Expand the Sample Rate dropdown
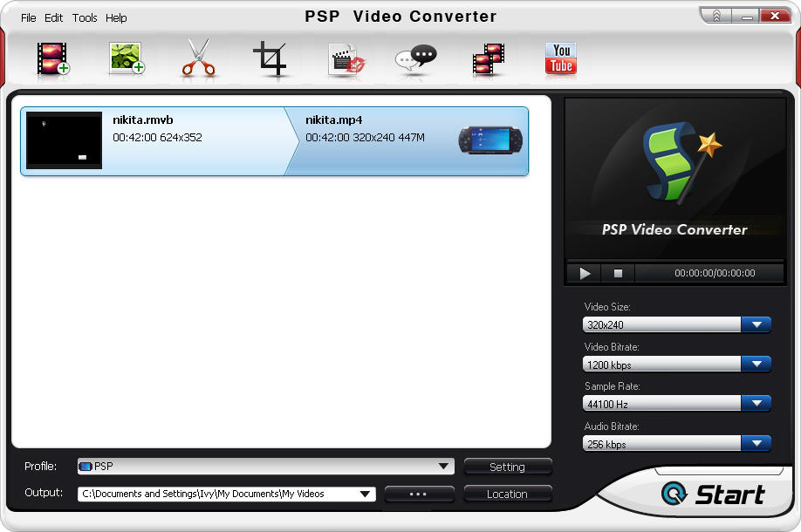801x532 pixels. 756,403
